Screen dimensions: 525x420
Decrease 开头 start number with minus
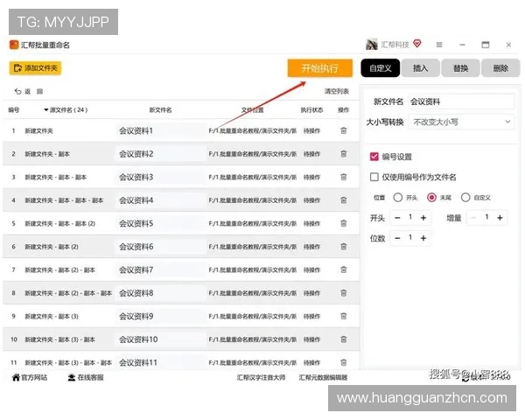(397, 218)
